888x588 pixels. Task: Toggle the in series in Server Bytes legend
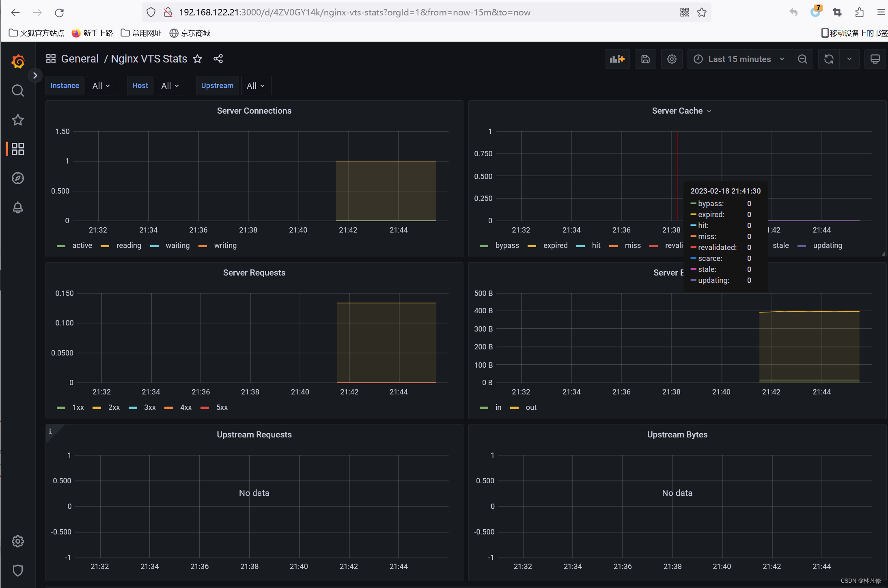tap(498, 407)
